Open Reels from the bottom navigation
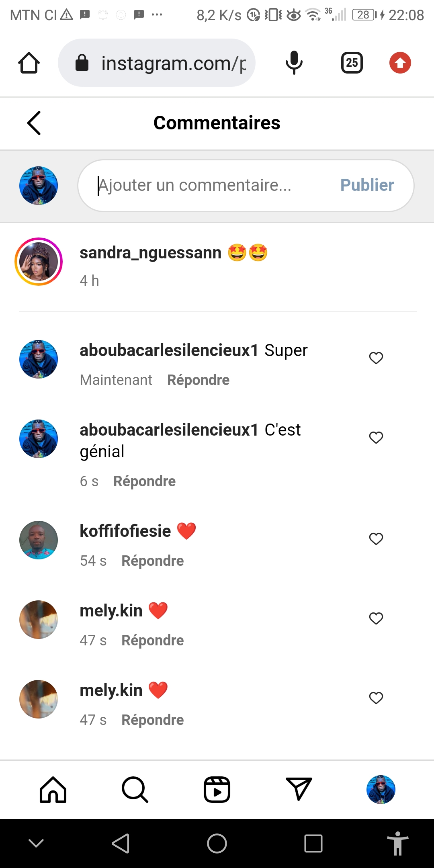 [217, 790]
